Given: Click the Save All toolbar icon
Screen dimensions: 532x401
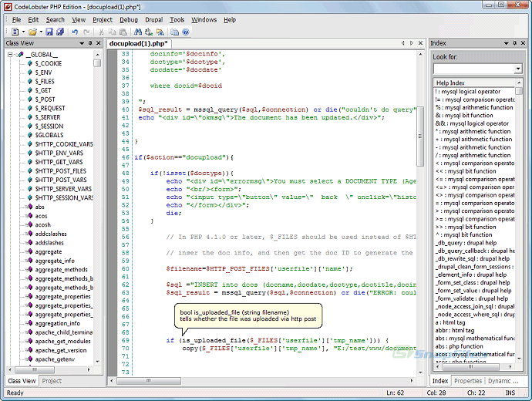Looking at the screenshot, I should [59, 32].
